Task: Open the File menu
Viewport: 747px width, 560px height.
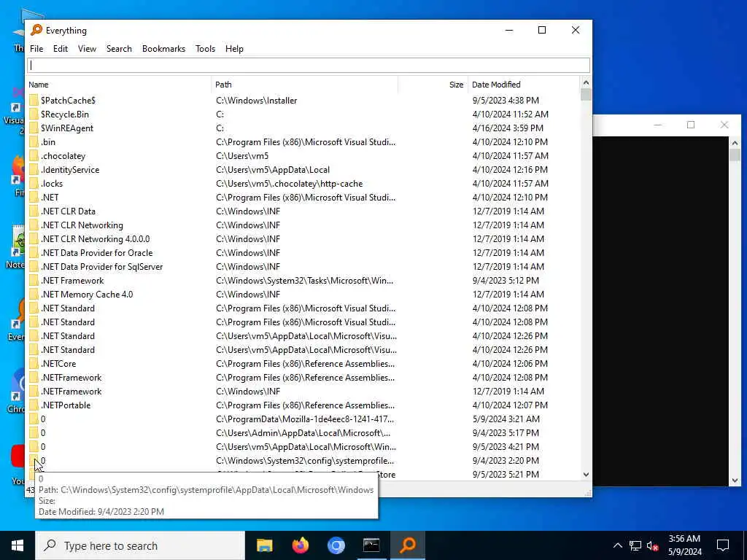Action: click(36, 49)
